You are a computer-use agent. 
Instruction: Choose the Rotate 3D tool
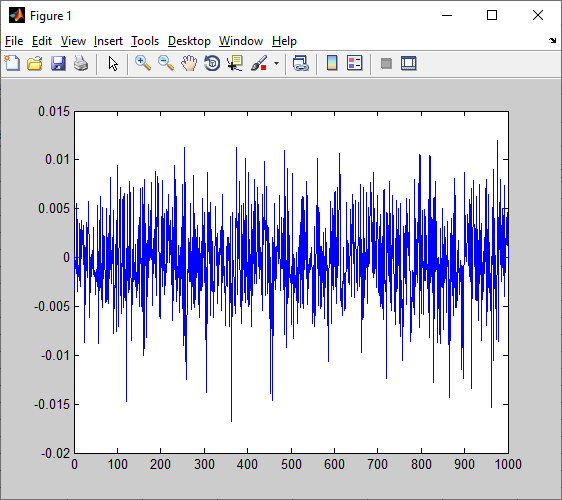coord(212,63)
